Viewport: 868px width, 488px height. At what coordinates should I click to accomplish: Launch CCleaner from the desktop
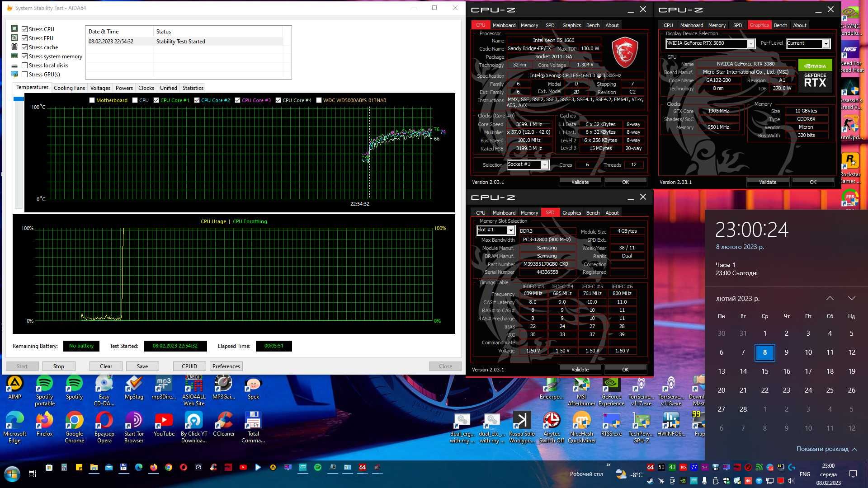[x=224, y=424]
